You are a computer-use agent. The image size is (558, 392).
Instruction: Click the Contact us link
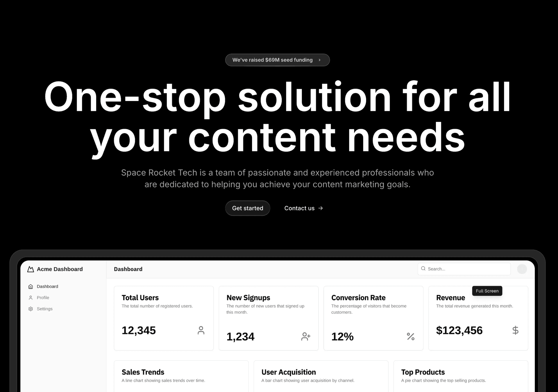(303, 208)
